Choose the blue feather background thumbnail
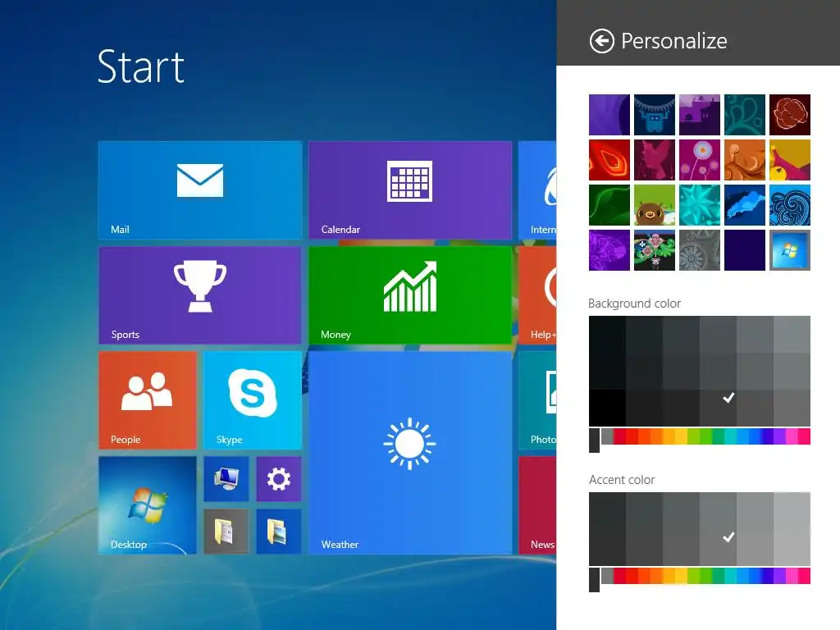This screenshot has width=840, height=630. tap(745, 205)
